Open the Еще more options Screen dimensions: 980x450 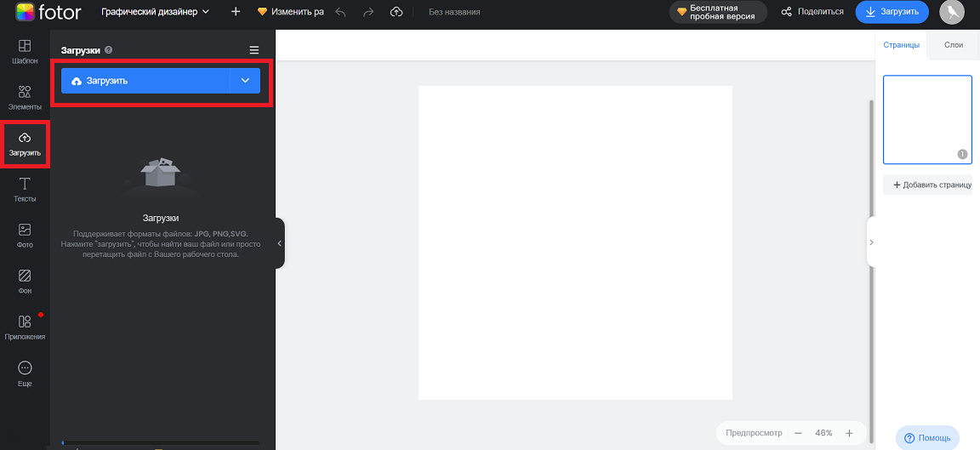point(25,374)
